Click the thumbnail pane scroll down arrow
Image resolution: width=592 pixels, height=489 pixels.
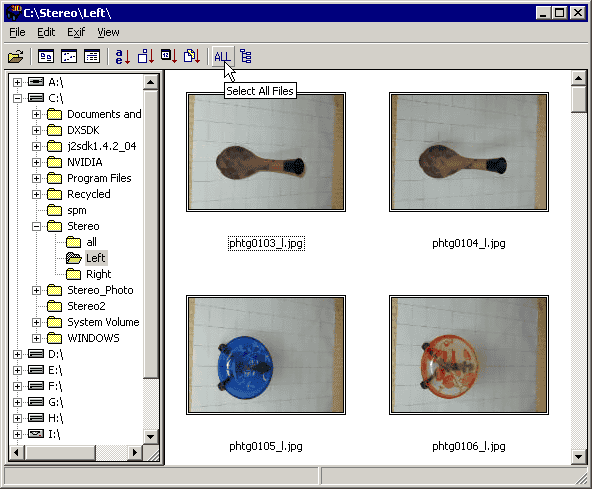click(578, 457)
